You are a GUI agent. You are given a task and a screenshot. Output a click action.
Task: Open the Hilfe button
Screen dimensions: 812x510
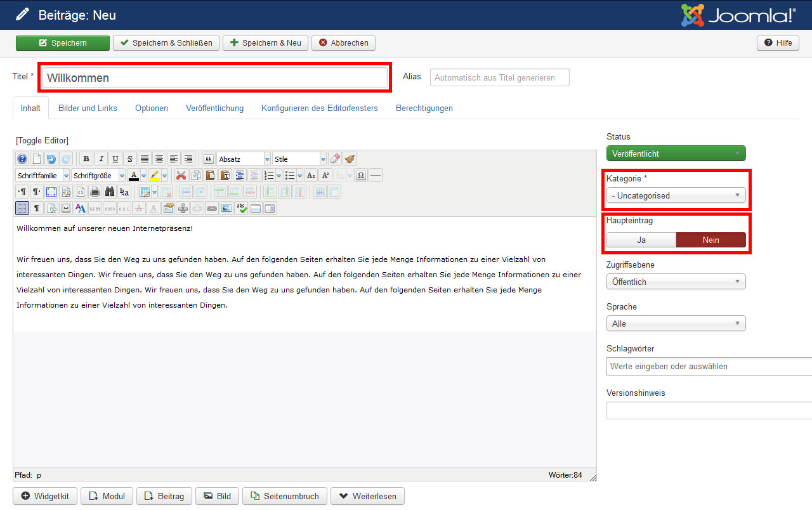click(x=778, y=43)
